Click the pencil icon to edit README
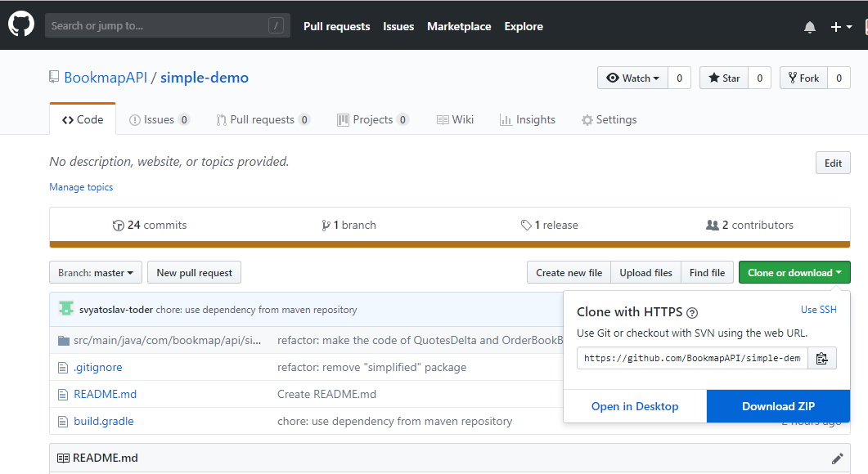 click(x=837, y=458)
